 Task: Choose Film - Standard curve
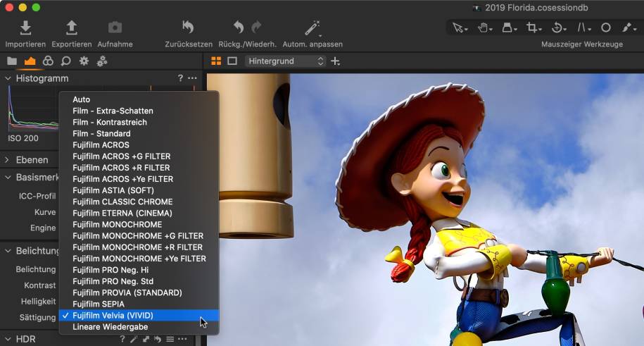[x=139, y=133]
